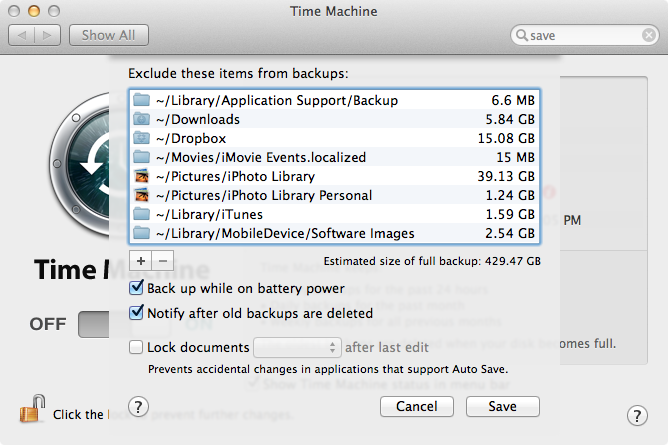Click the Time Machine clock icon

(80, 164)
